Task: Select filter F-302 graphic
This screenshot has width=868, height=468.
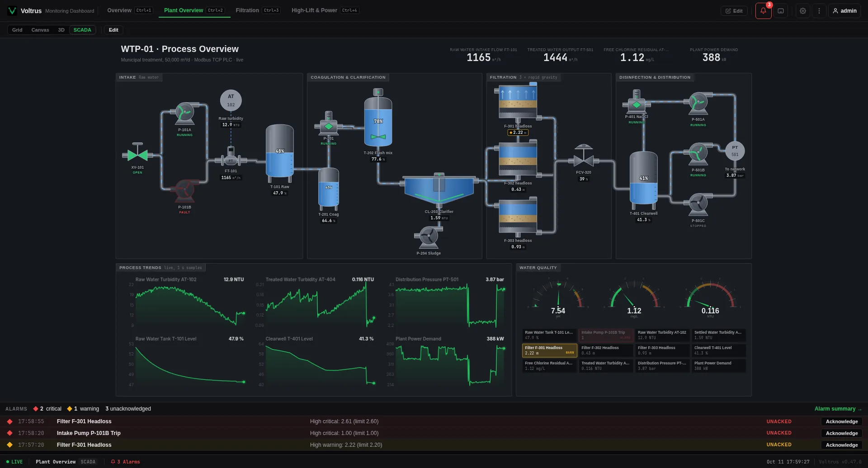Action: pos(518,159)
